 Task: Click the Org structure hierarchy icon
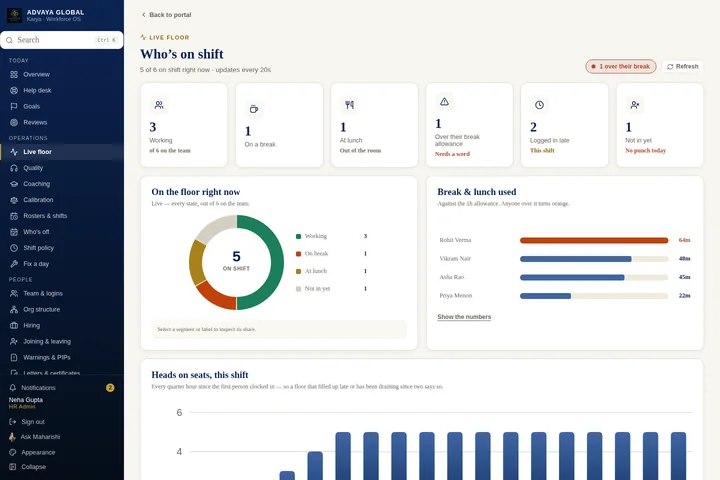[x=14, y=310]
